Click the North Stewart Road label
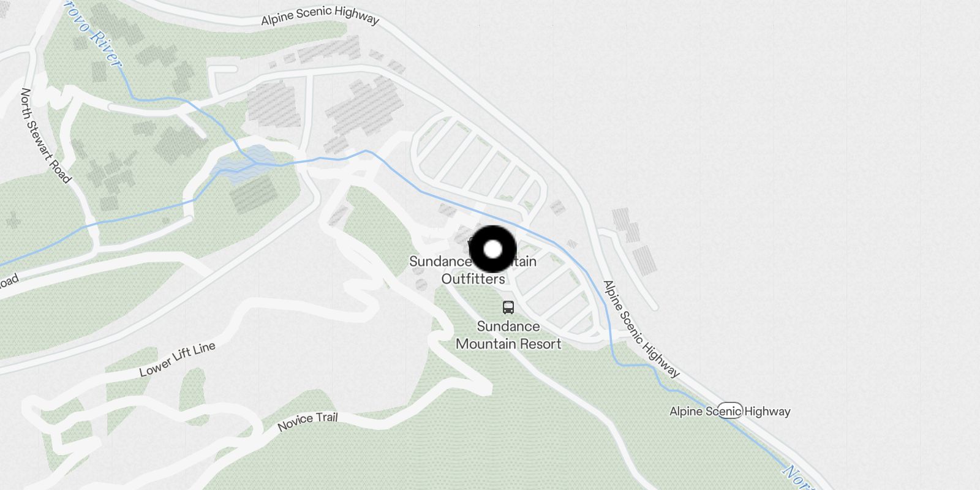 pos(45,136)
